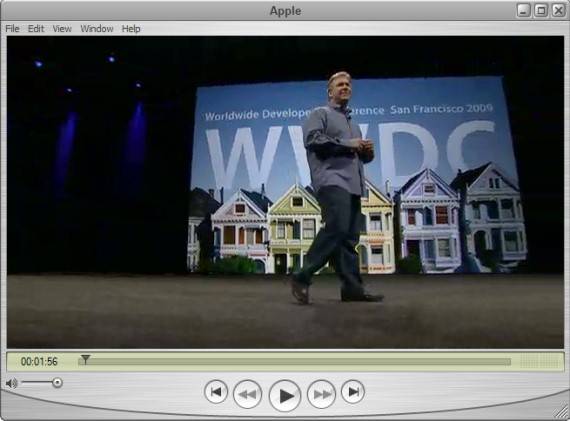Seek to the middle of the progress bar
570x421 pixels.
point(294,361)
